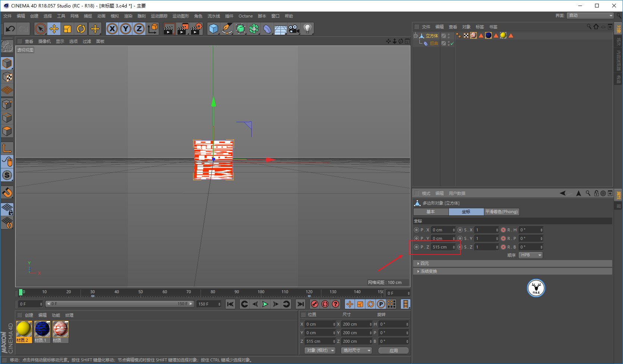Open the material manager 创建 menu

tap(29, 315)
